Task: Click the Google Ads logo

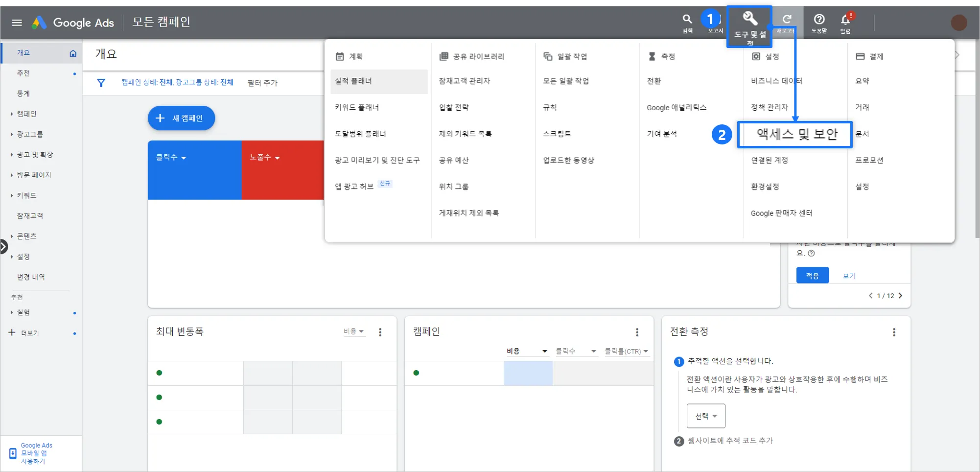Action: point(73,23)
